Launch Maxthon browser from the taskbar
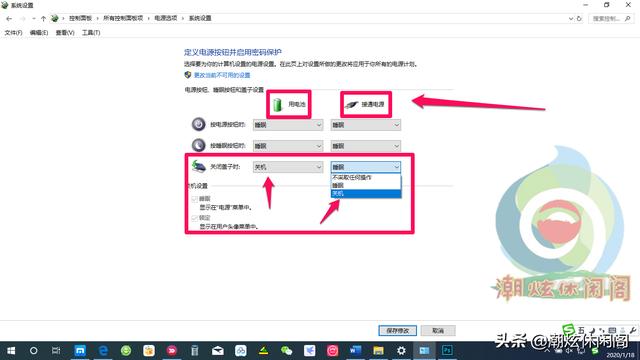Viewport: 640px width, 360px height. [x=80, y=351]
